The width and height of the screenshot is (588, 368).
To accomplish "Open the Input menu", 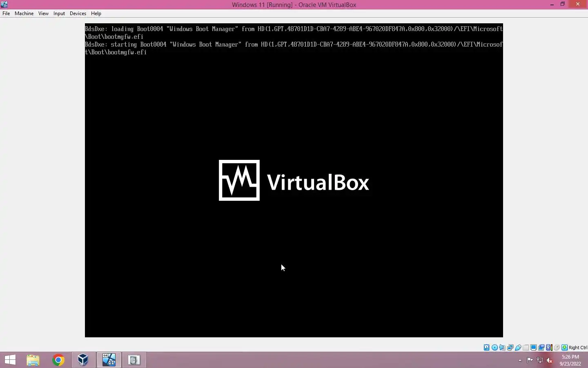I will click(59, 13).
